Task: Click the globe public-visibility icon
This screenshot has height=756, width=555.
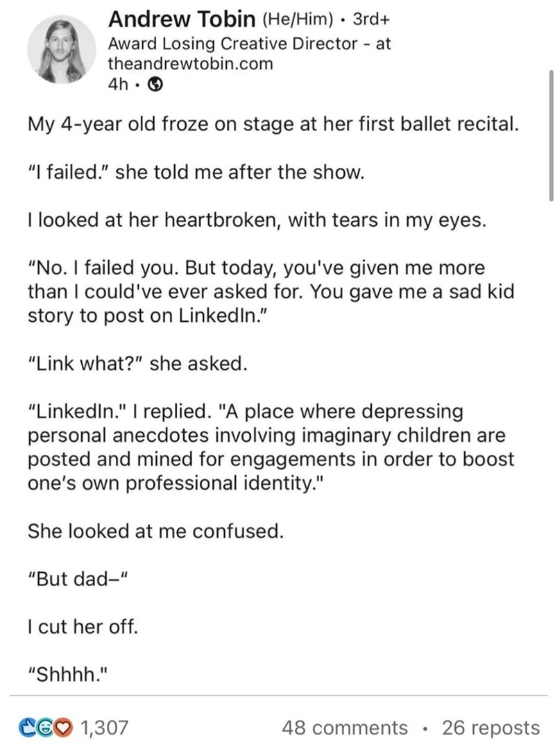Action: pos(155,84)
